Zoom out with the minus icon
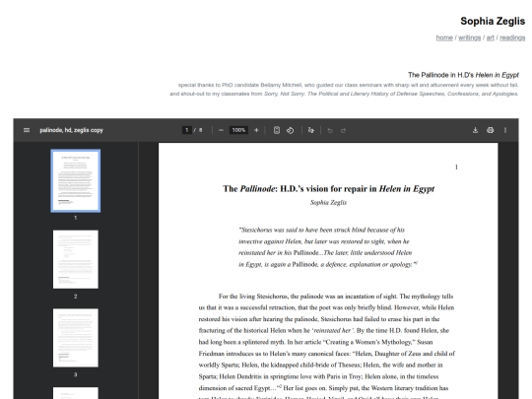 click(221, 130)
